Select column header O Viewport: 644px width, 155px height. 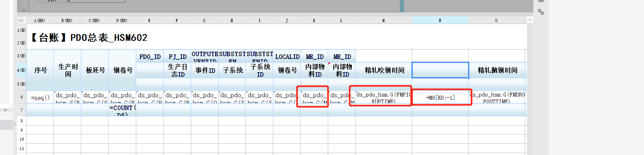[x=497, y=21]
